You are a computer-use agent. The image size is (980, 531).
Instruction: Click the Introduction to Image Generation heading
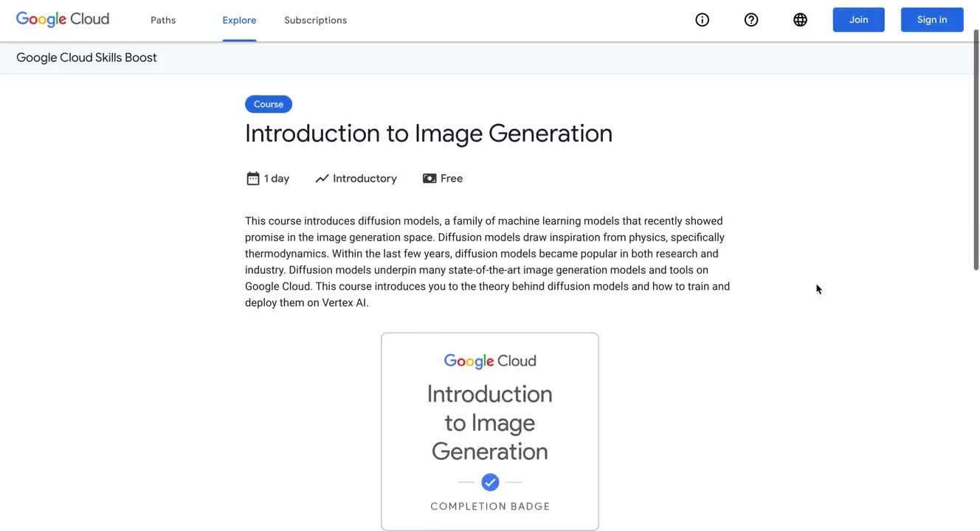[x=429, y=133]
